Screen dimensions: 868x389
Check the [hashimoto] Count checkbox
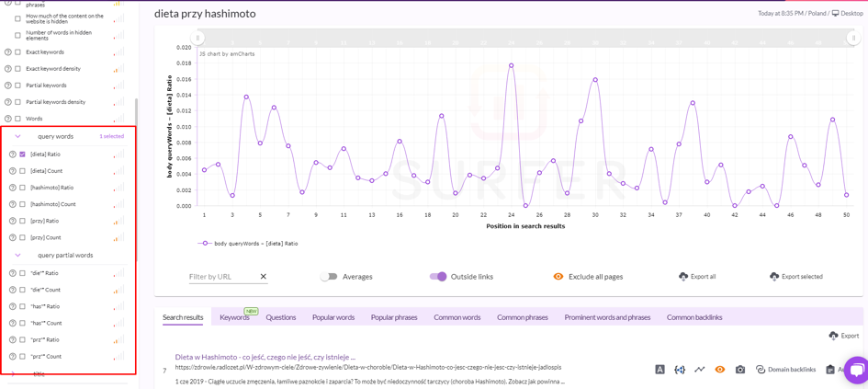(x=22, y=204)
